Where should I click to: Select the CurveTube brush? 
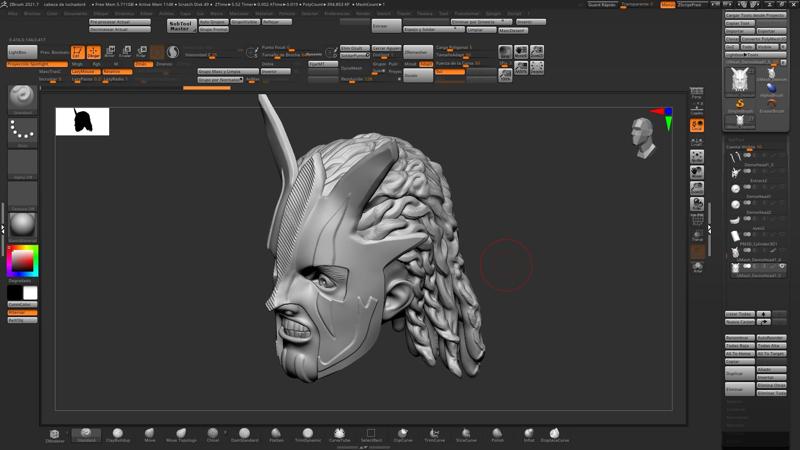coord(339,435)
